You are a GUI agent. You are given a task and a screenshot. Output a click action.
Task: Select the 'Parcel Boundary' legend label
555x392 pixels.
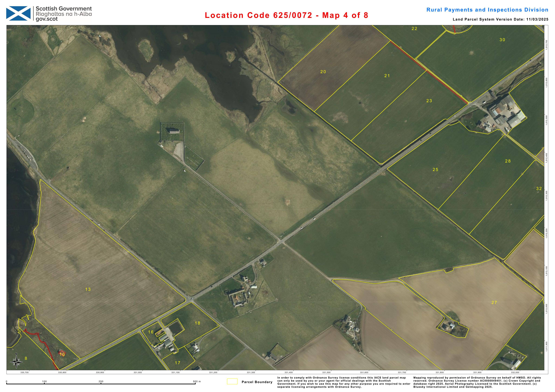pyautogui.click(x=257, y=382)
